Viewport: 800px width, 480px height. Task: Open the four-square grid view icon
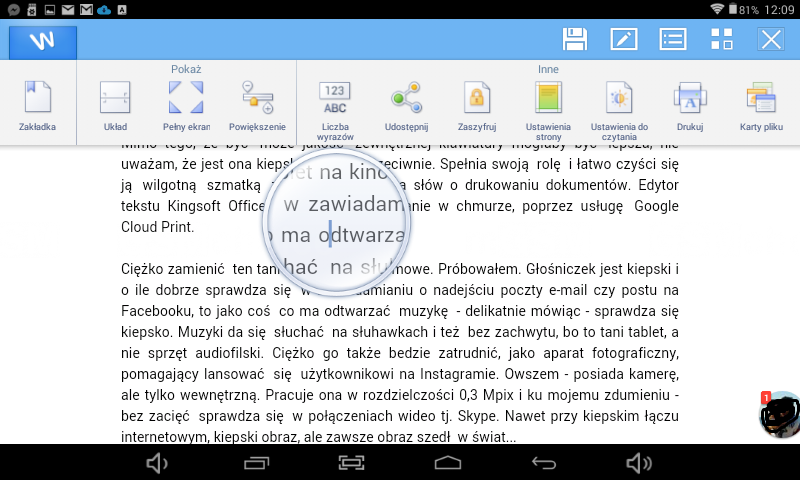722,40
